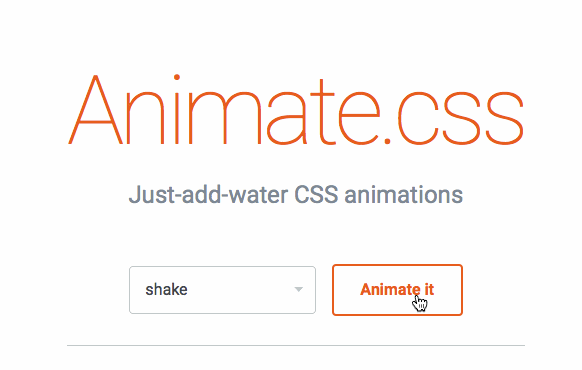The width and height of the screenshot is (582, 370).
Task: Click the letter m in the Animate.css heading
Action: pos(225,118)
